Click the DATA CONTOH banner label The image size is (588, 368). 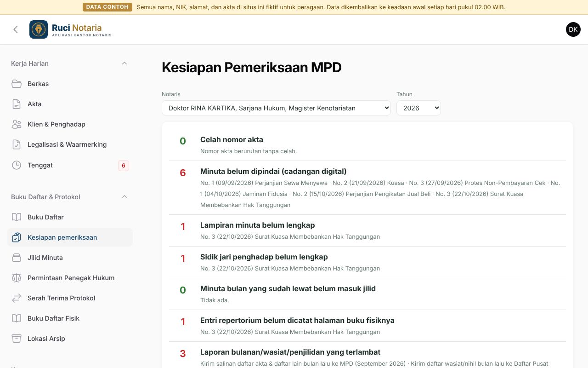tap(107, 7)
